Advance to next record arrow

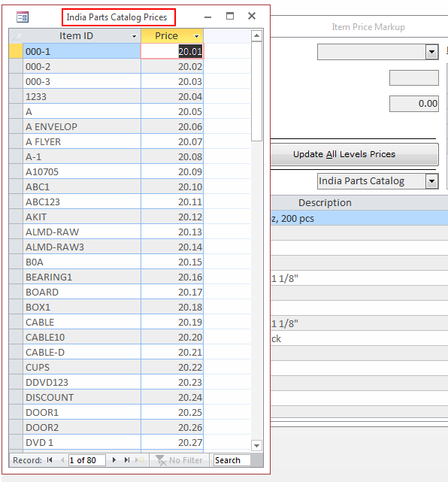coord(114,460)
